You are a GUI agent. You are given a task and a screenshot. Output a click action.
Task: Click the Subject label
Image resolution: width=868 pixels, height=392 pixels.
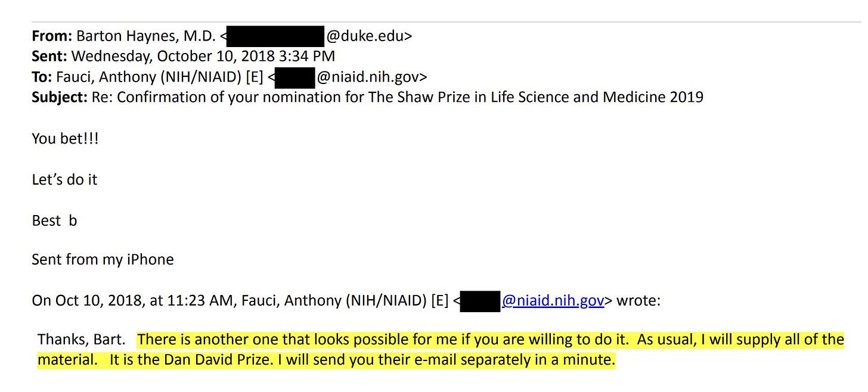(60, 97)
